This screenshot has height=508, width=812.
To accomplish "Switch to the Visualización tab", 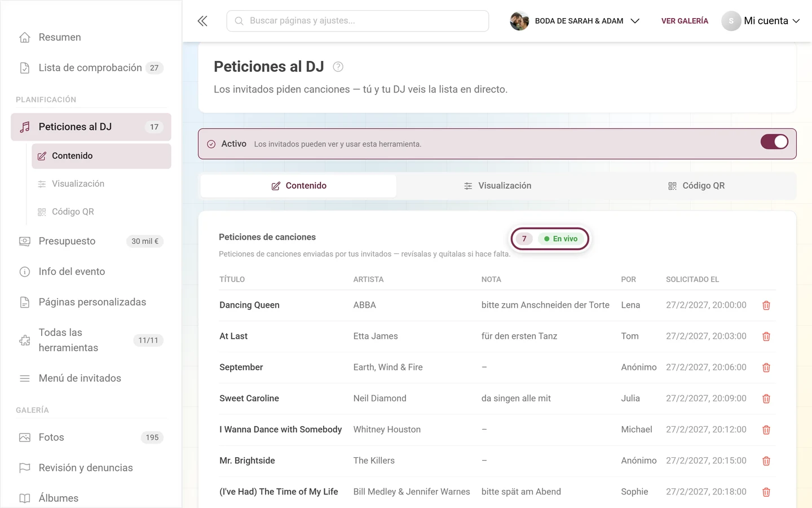I will pos(497,186).
